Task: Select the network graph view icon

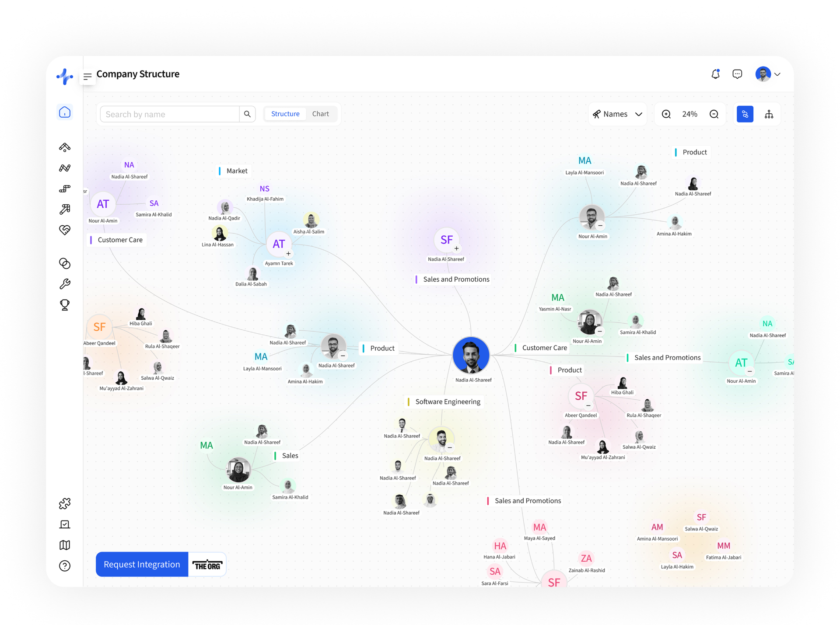Action: [745, 114]
